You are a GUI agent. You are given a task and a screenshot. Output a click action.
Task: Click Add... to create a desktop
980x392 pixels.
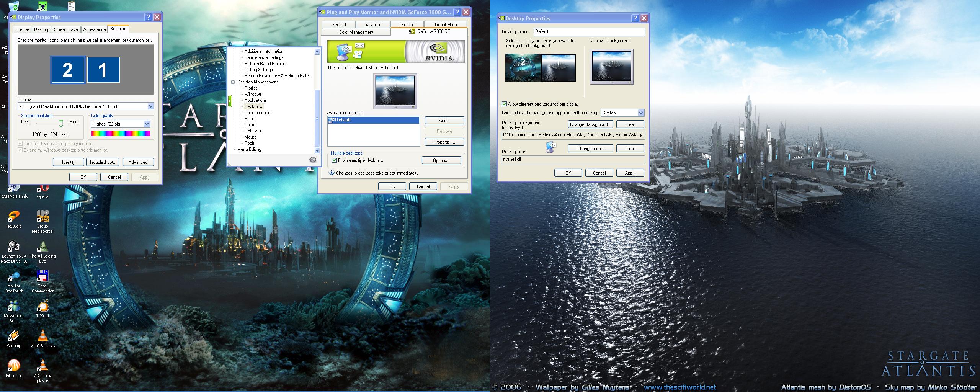tap(444, 121)
